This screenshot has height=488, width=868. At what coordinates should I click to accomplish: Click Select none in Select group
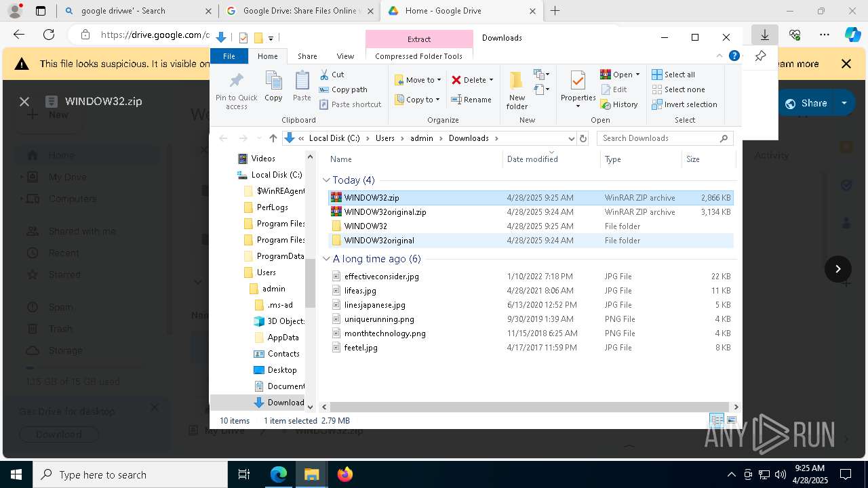(x=678, y=89)
